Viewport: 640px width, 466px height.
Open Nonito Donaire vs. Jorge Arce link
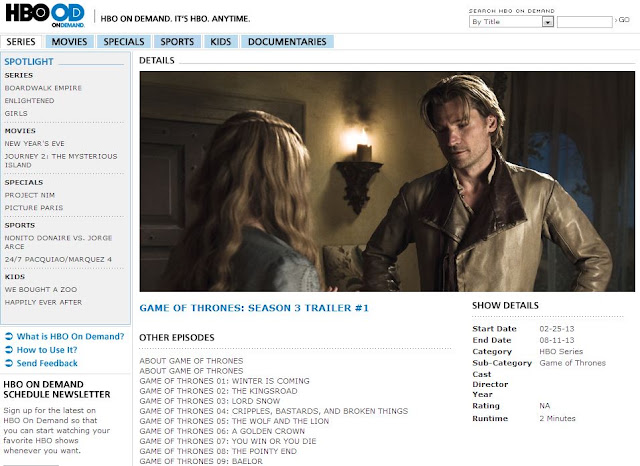tap(58, 242)
